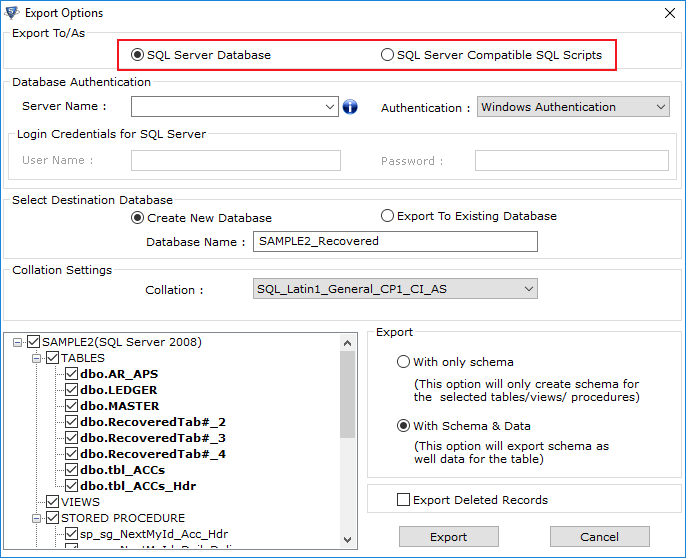This screenshot has width=686, height=558.
Task: Enable Export Deleted Records checkbox
Action: coord(403,499)
